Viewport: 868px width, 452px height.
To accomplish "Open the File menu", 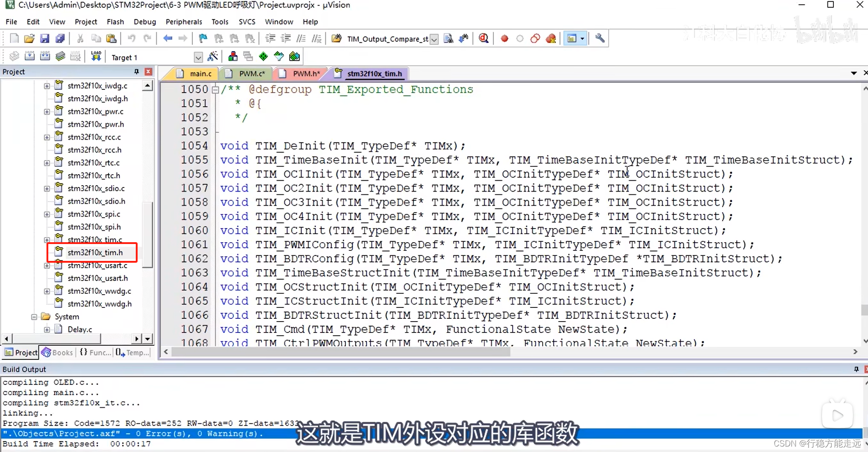I will tap(11, 21).
